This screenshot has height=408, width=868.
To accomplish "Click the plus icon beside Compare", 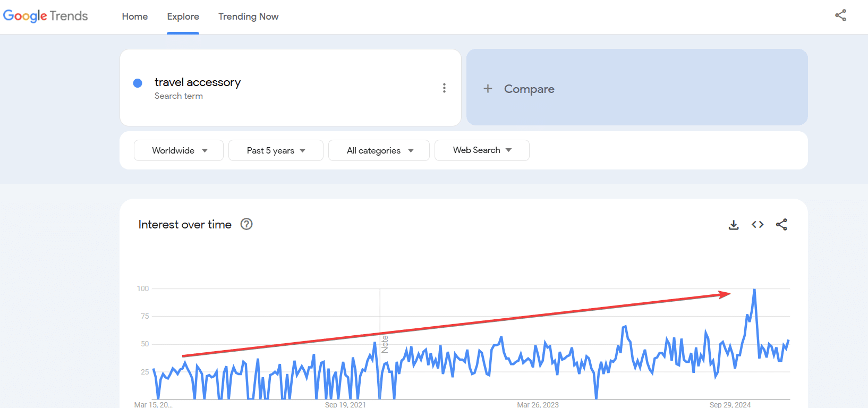I will 488,89.
